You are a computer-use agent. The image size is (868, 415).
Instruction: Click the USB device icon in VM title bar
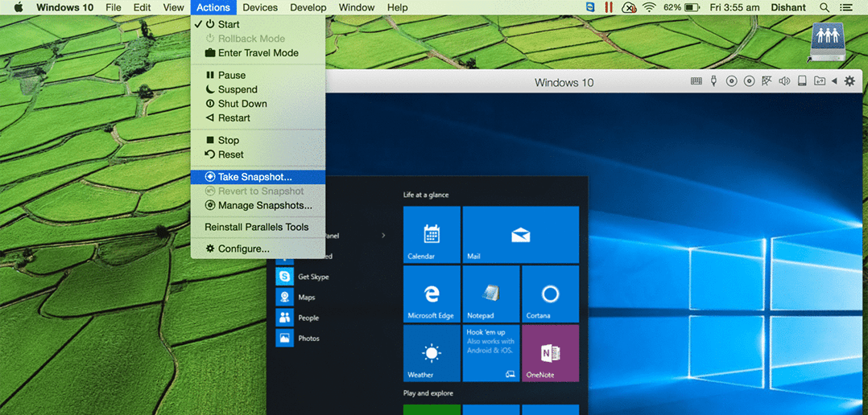[x=714, y=81]
